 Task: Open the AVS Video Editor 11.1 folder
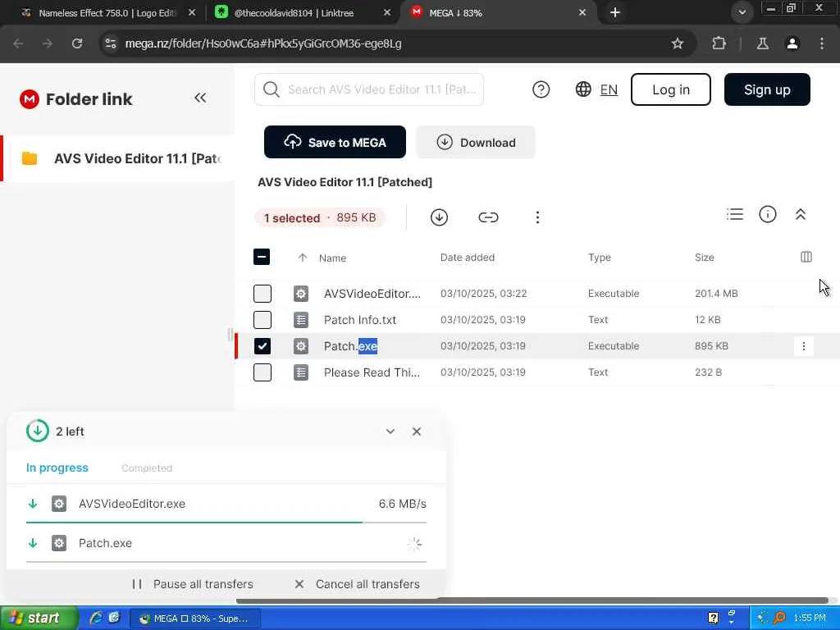pyautogui.click(x=118, y=158)
